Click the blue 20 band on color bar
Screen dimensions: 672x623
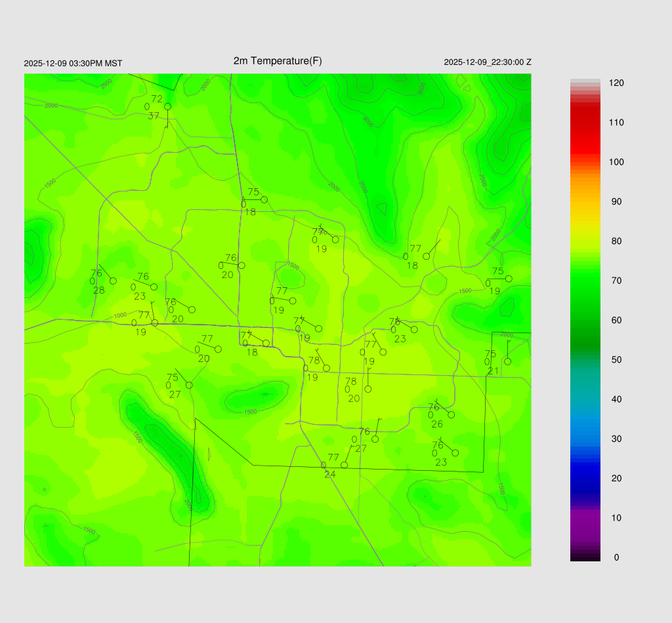(585, 478)
